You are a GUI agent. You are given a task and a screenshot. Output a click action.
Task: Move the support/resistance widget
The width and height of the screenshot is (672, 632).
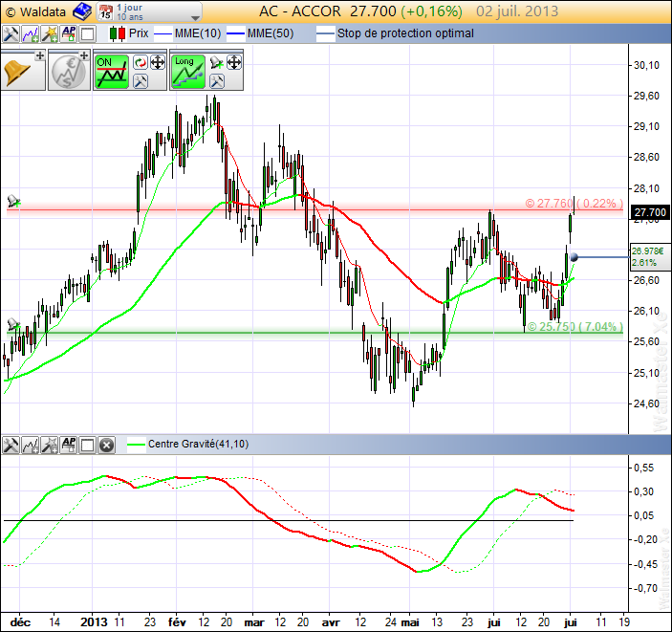(x=158, y=62)
